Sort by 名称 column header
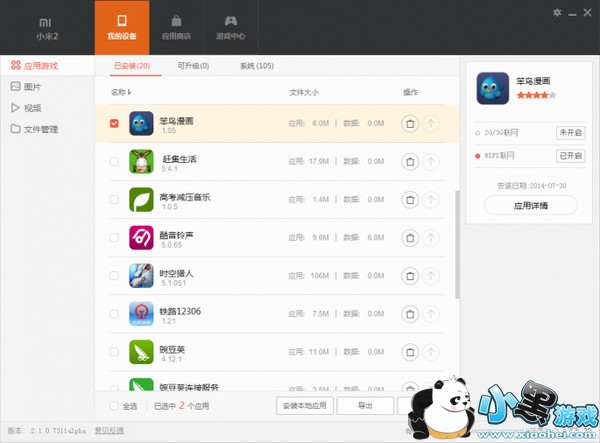The image size is (600, 443). pyautogui.click(x=121, y=92)
